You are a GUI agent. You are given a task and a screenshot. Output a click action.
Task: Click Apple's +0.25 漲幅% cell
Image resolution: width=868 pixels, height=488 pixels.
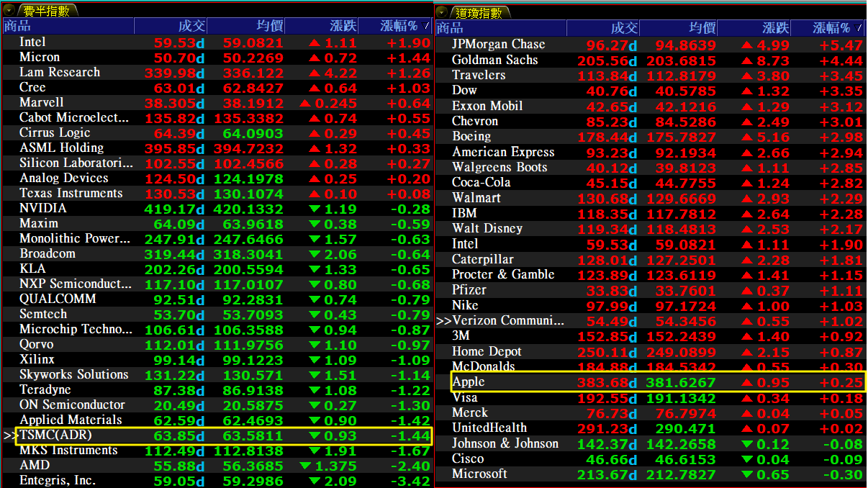[841, 383]
